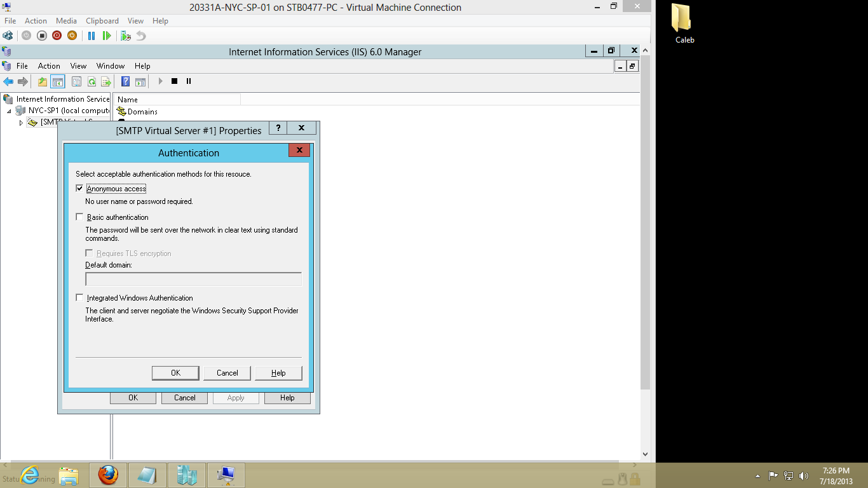Click Cancel in SMTP Virtual Server Properties
The image size is (868, 488).
[184, 398]
